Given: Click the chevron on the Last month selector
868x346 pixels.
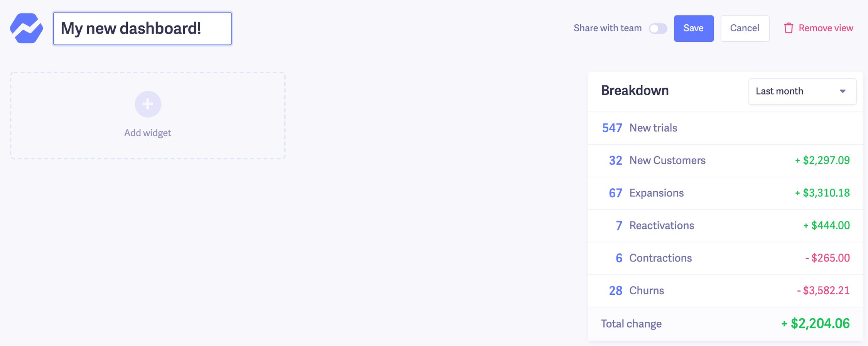Looking at the screenshot, I should pyautogui.click(x=843, y=91).
